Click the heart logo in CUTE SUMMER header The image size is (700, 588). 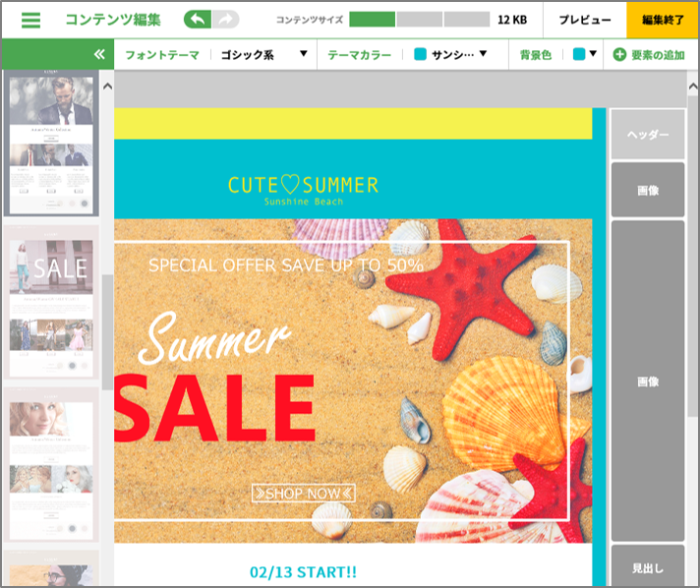290,185
